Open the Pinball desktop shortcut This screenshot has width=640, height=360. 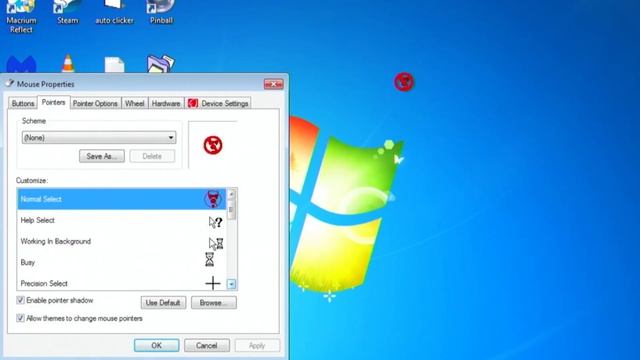(161, 12)
